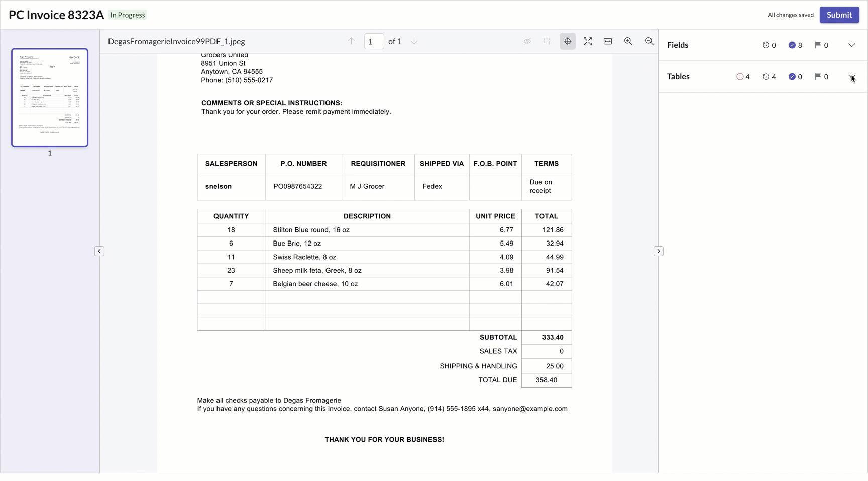The height and width of the screenshot is (481, 868).
Task: Click Tables error count indicator
Action: point(743,77)
